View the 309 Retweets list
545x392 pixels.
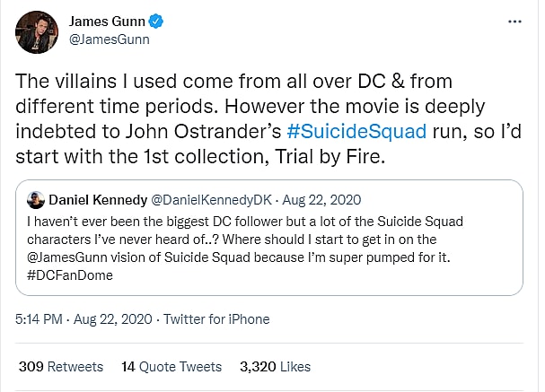click(x=61, y=366)
